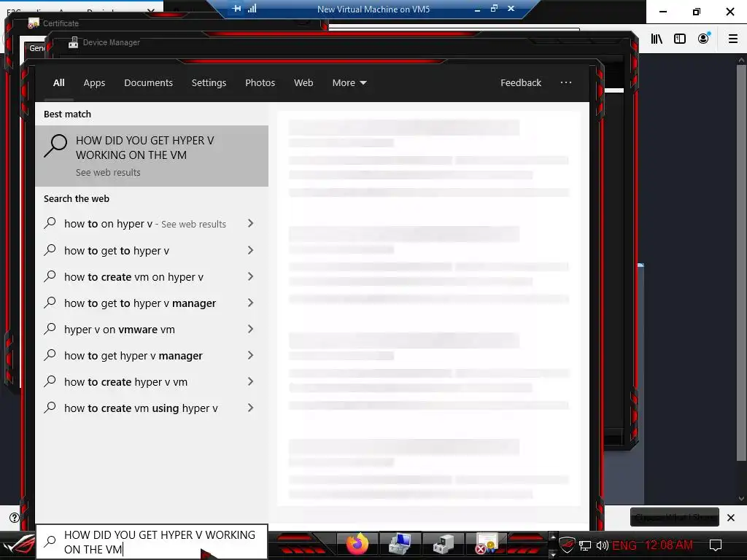This screenshot has height=560, width=747.
Task: Select the All search tab
Action: pyautogui.click(x=58, y=83)
